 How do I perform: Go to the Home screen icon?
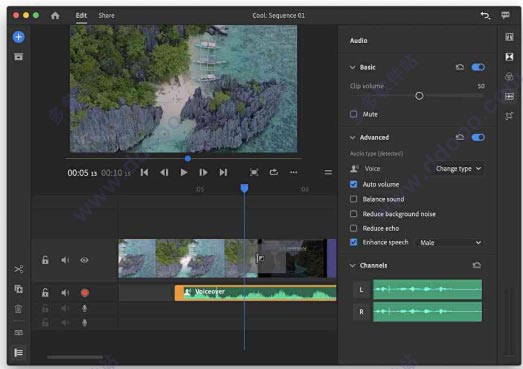click(55, 15)
